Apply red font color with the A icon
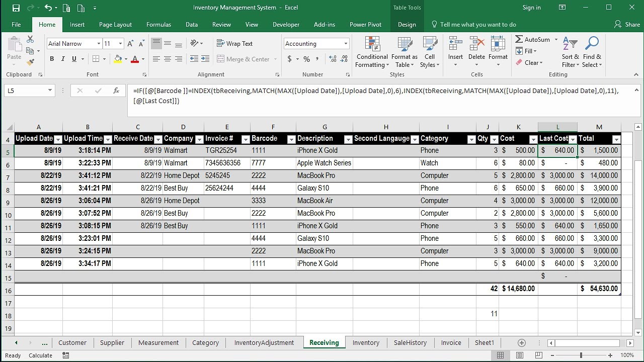 (135, 59)
